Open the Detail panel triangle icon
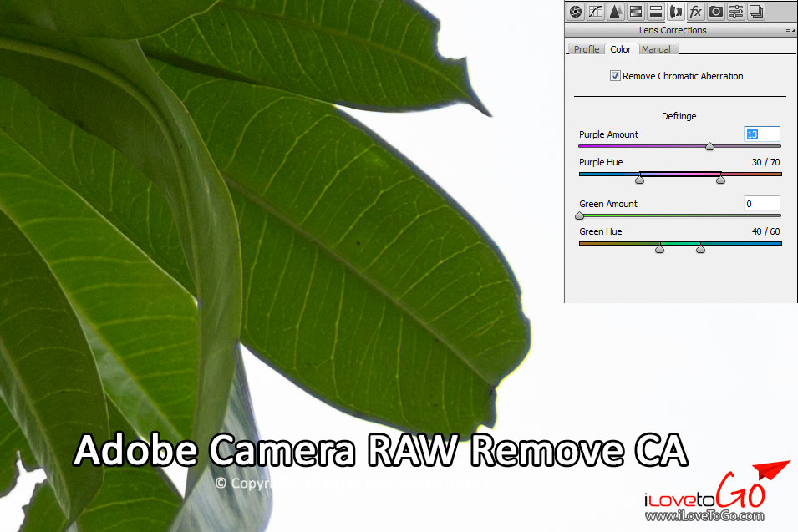This screenshot has width=798, height=532. tap(616, 11)
